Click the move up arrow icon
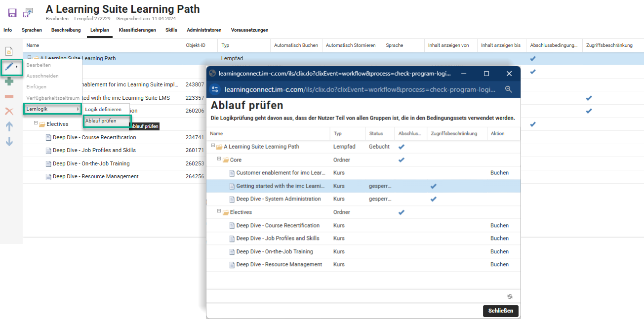The height and width of the screenshot is (319, 644). (x=9, y=126)
